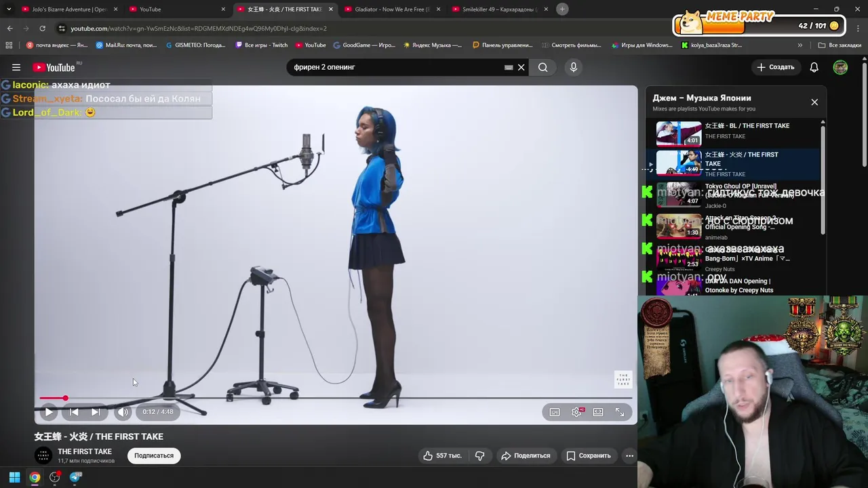This screenshot has height=488, width=868.
Task: Open Все закладки folder
Action: tap(840, 45)
